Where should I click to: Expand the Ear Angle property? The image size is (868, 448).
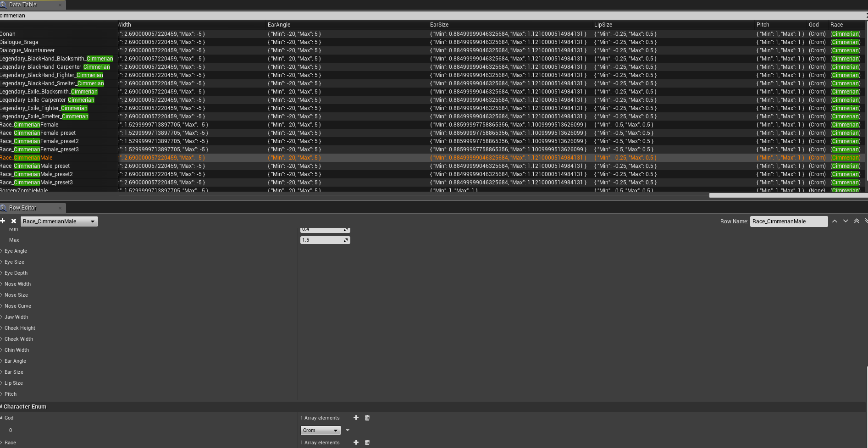[1, 361]
